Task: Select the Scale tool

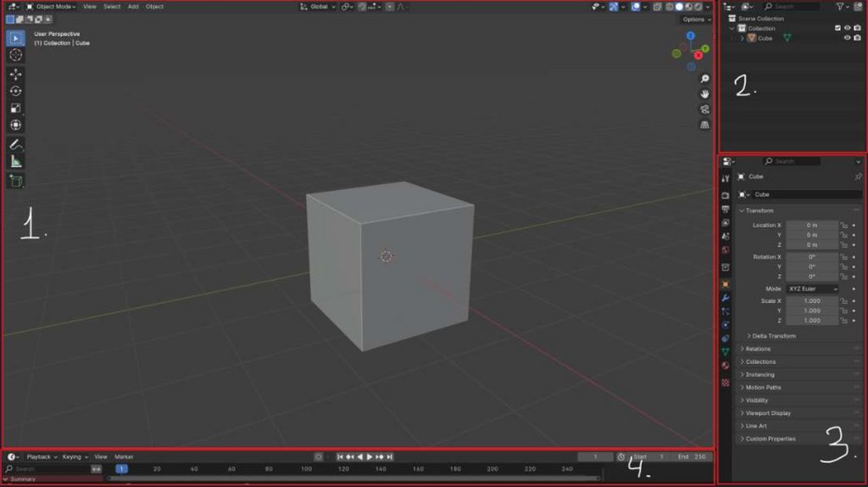Action: [x=15, y=108]
